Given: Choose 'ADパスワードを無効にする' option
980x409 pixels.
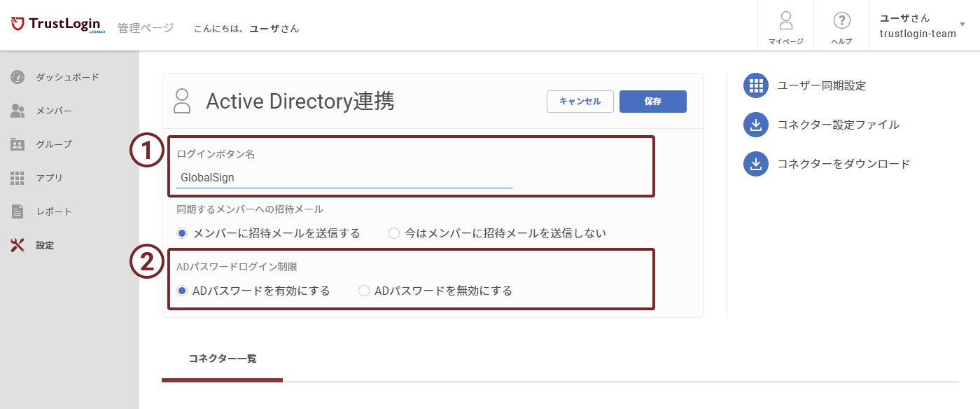Looking at the screenshot, I should (364, 291).
